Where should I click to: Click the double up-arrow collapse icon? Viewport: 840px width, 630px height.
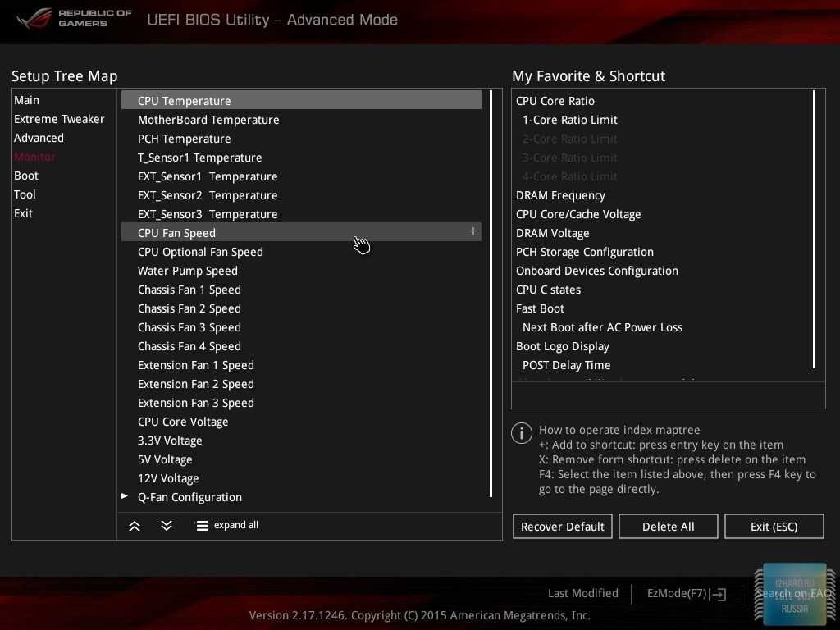pyautogui.click(x=135, y=526)
